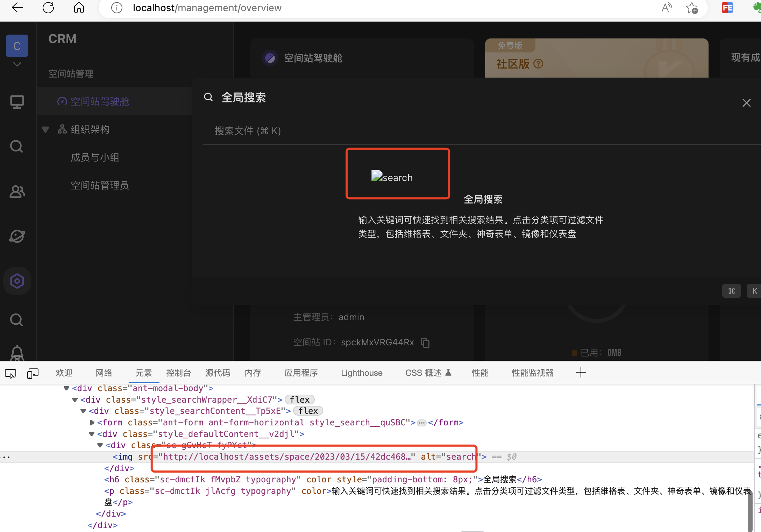Open the workbench monitor icon in sidebar
The width and height of the screenshot is (761, 532).
(17, 102)
